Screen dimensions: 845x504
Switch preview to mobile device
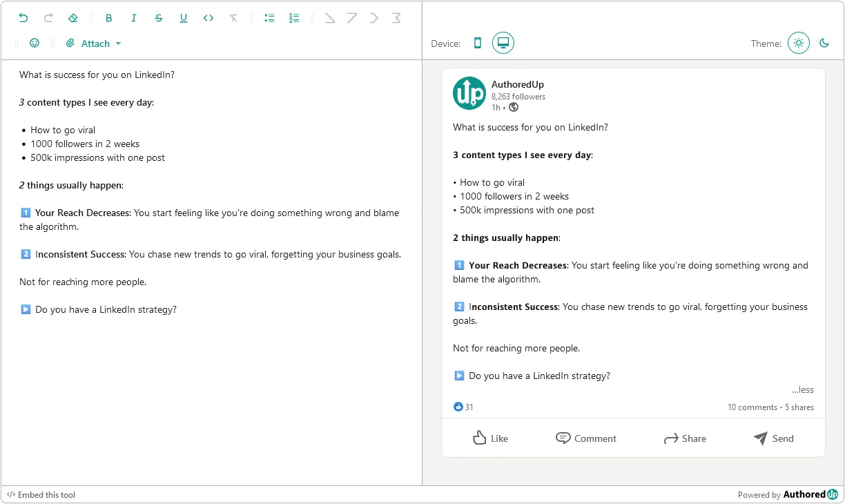click(x=478, y=43)
